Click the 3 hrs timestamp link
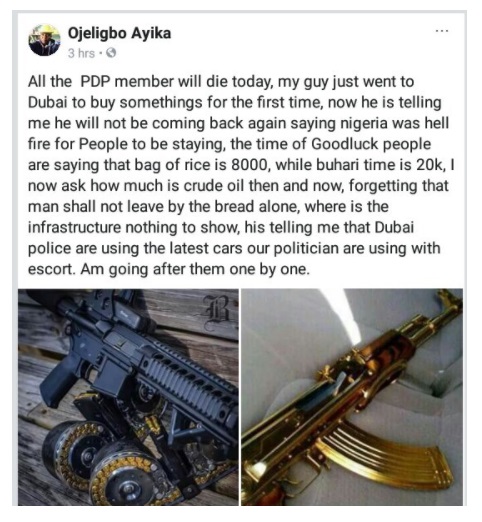Viewport: 482px width, 522px height. (x=81, y=53)
